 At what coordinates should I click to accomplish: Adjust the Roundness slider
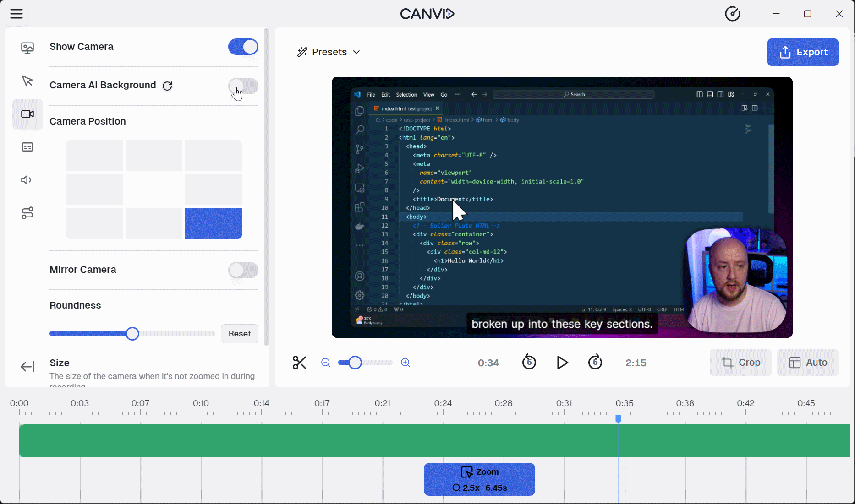pyautogui.click(x=132, y=334)
